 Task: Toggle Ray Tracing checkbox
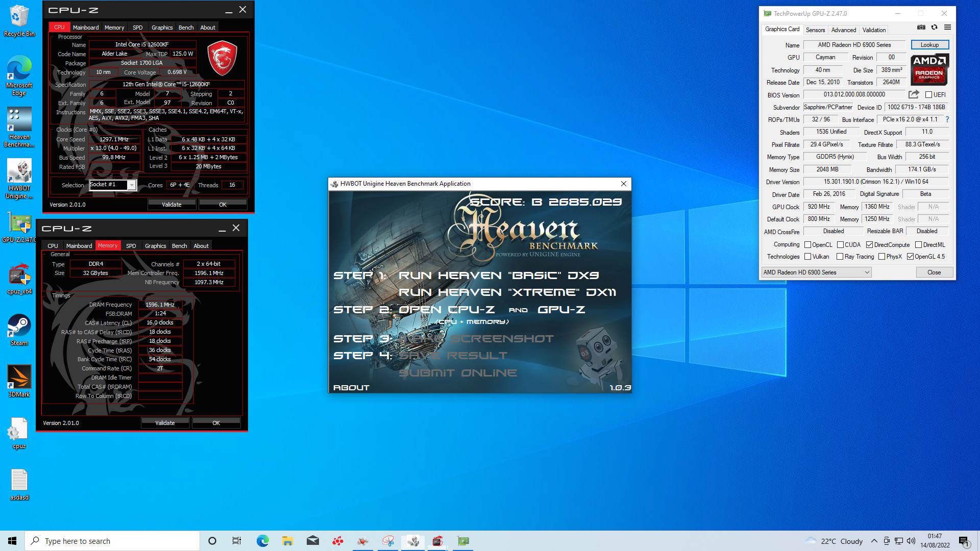point(840,257)
